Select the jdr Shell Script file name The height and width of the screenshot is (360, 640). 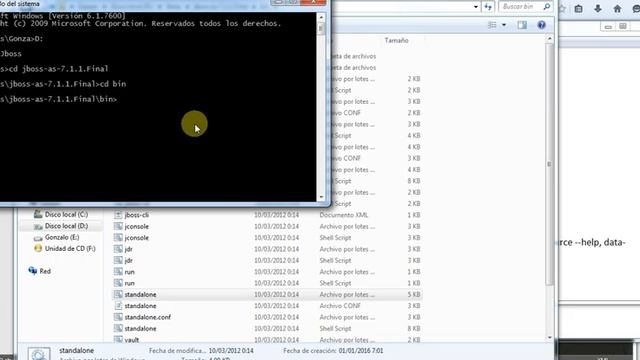click(x=129, y=260)
